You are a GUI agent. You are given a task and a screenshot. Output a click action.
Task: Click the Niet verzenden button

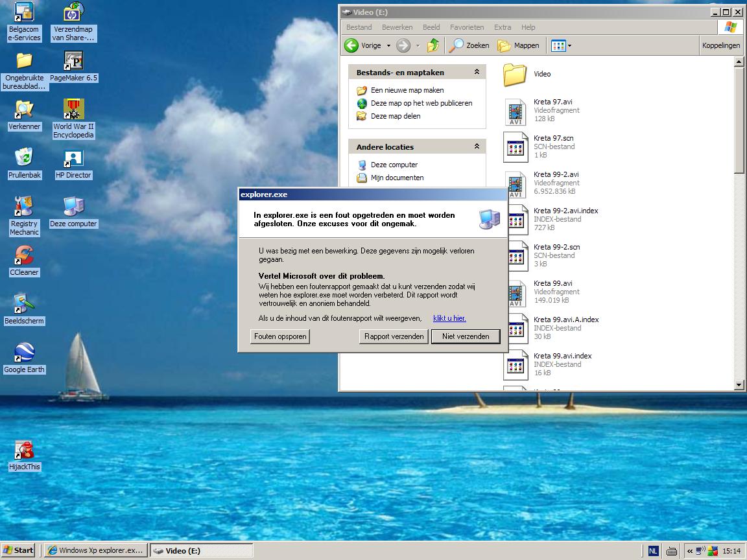pyautogui.click(x=465, y=336)
